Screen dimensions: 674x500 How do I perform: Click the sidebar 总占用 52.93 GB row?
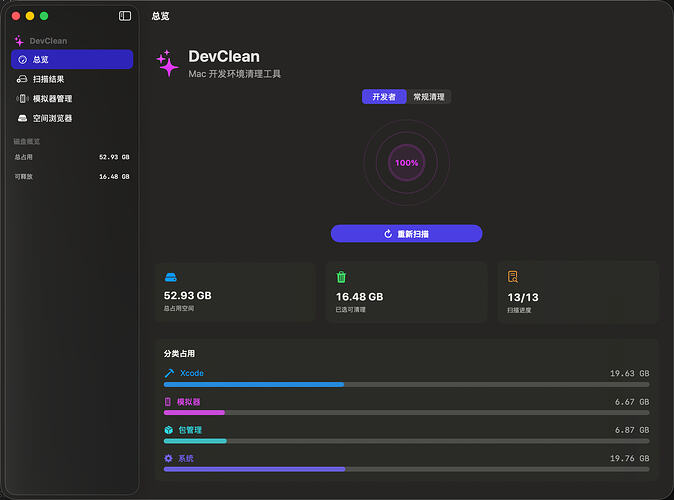point(72,157)
